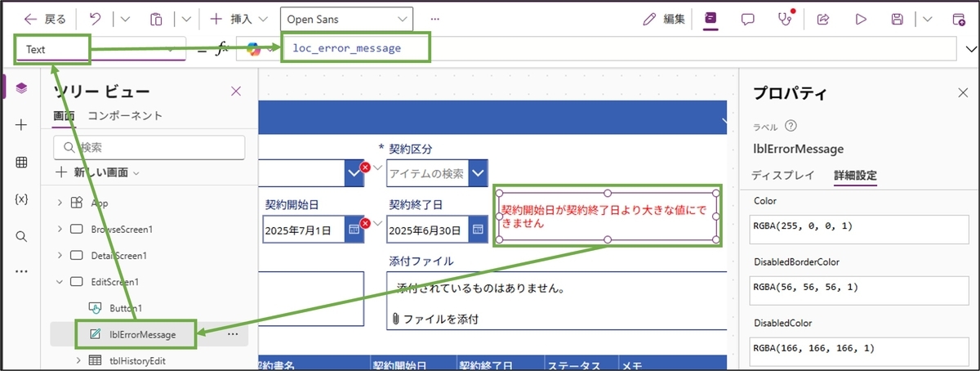Click the left rail more ellipsis
This screenshot has height=371, width=980.
click(21, 271)
